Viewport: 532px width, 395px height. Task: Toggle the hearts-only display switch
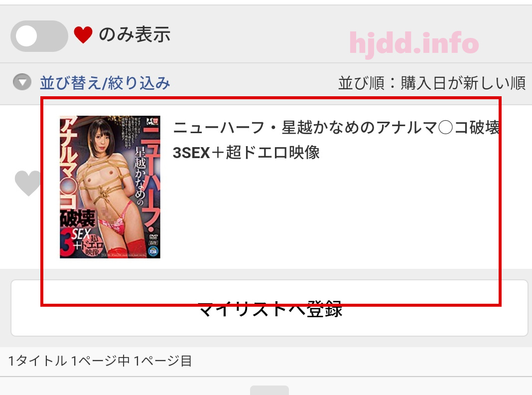pyautogui.click(x=39, y=36)
